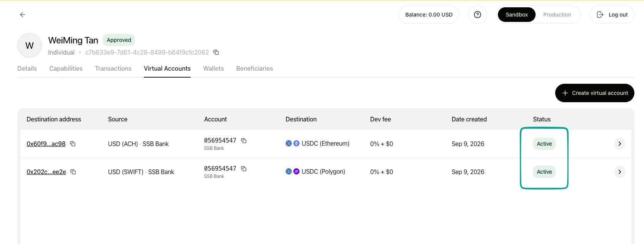Open the Details tab

pyautogui.click(x=27, y=68)
